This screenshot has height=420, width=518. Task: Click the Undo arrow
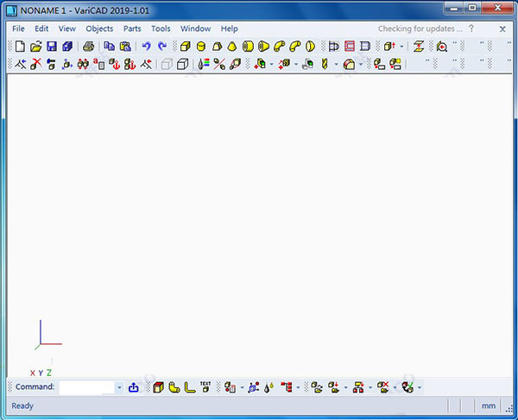147,46
